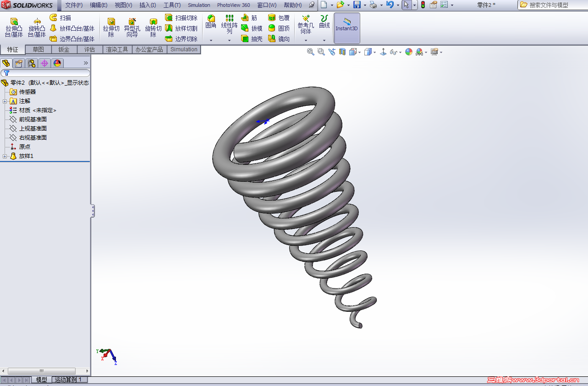Open the 曲线 curves dropdown arrow
This screenshot has height=386, width=588.
click(324, 40)
